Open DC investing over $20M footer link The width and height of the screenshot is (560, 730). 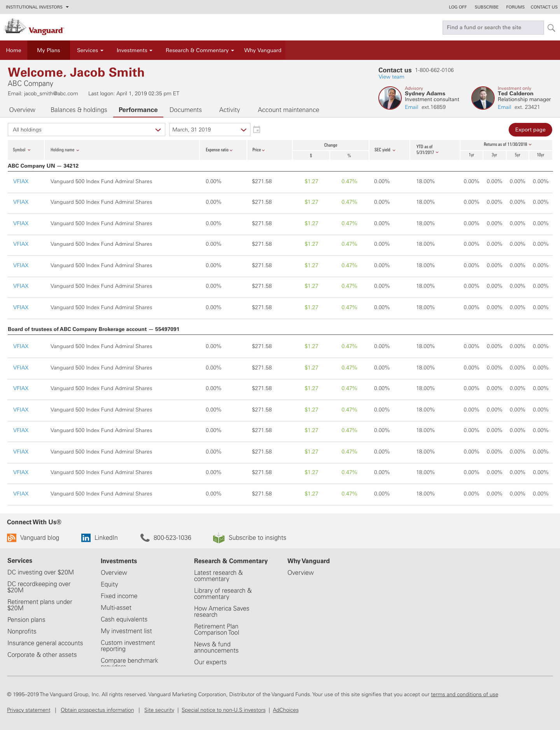(40, 572)
